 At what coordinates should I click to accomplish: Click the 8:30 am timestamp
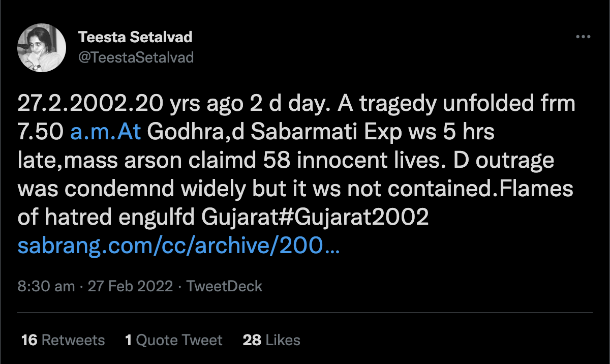pos(46,286)
